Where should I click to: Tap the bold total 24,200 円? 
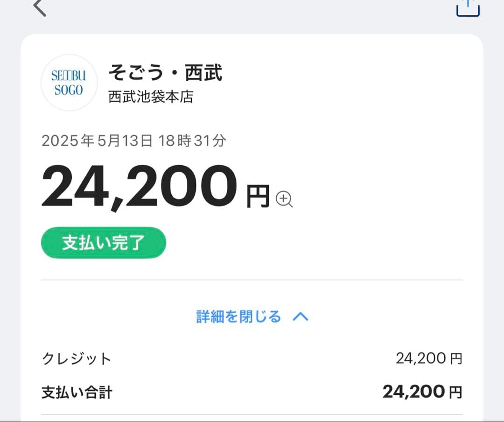point(422,392)
